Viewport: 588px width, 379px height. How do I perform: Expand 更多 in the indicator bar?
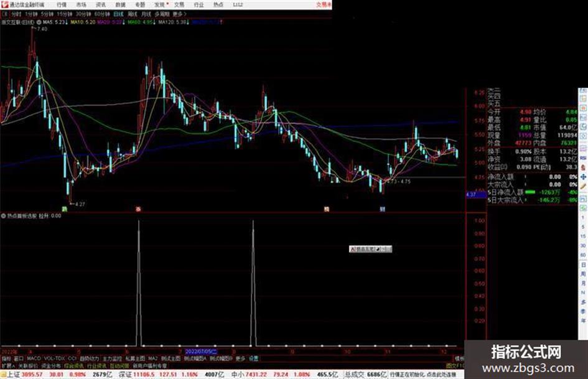[x=240, y=358]
